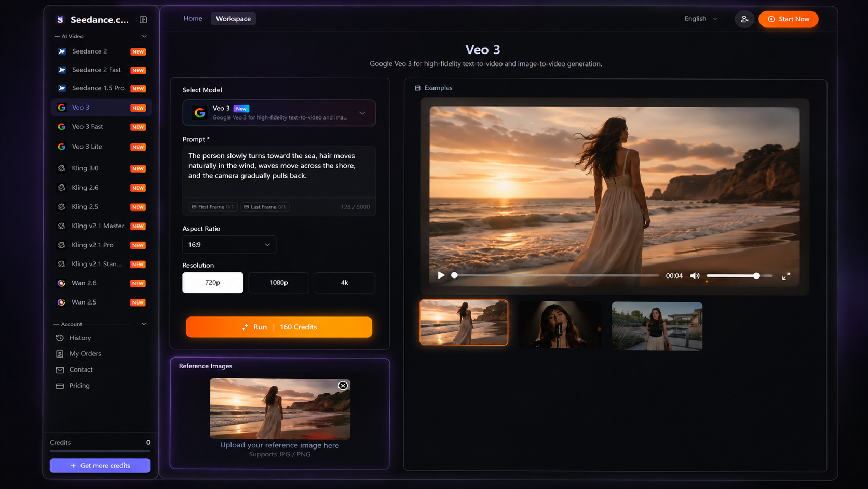
Task: Click Veo 3 Google icon in sidebar
Action: [x=62, y=108]
